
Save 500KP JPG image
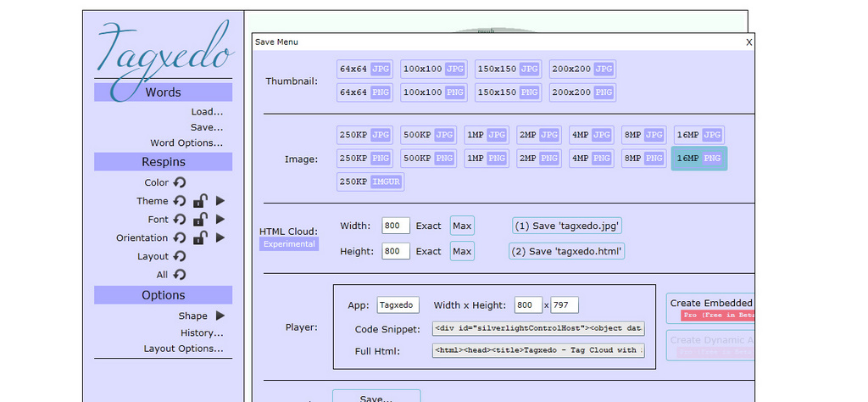pos(428,135)
